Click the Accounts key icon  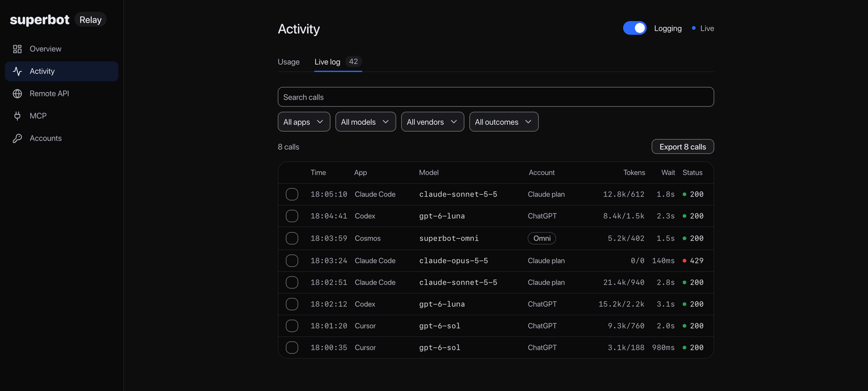click(x=17, y=138)
